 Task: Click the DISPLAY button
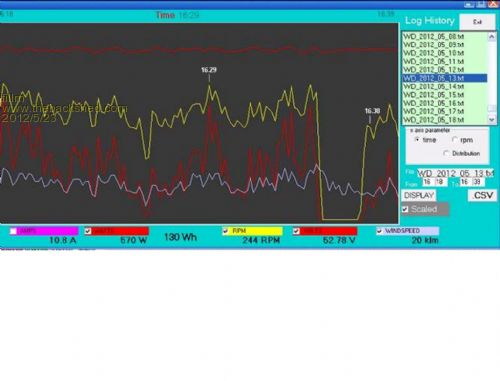click(x=419, y=195)
